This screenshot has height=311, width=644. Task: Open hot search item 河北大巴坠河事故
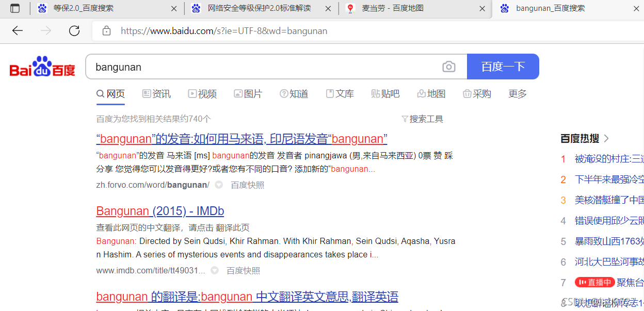(x=609, y=262)
